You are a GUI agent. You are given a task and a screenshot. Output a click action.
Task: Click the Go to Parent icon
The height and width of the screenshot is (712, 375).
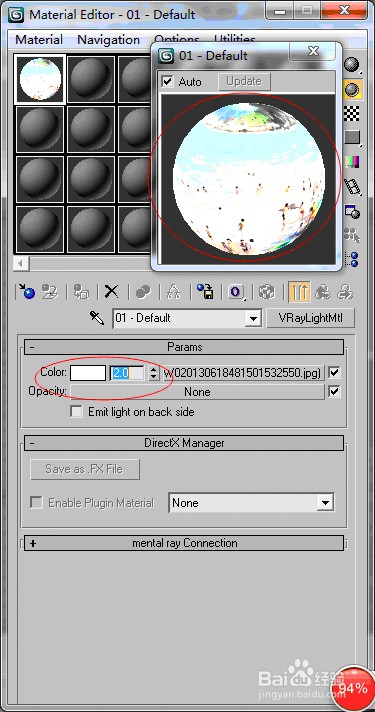(322, 292)
